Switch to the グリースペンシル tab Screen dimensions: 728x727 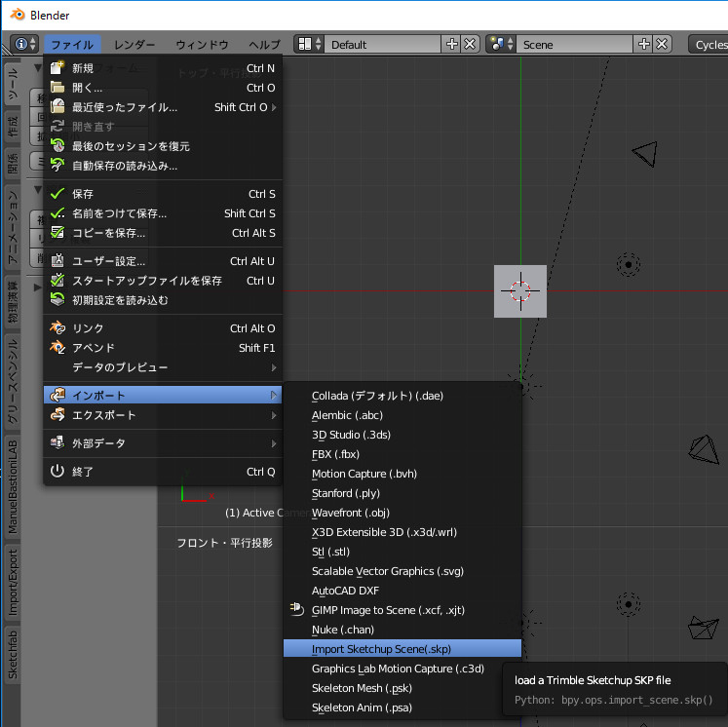[x=12, y=381]
